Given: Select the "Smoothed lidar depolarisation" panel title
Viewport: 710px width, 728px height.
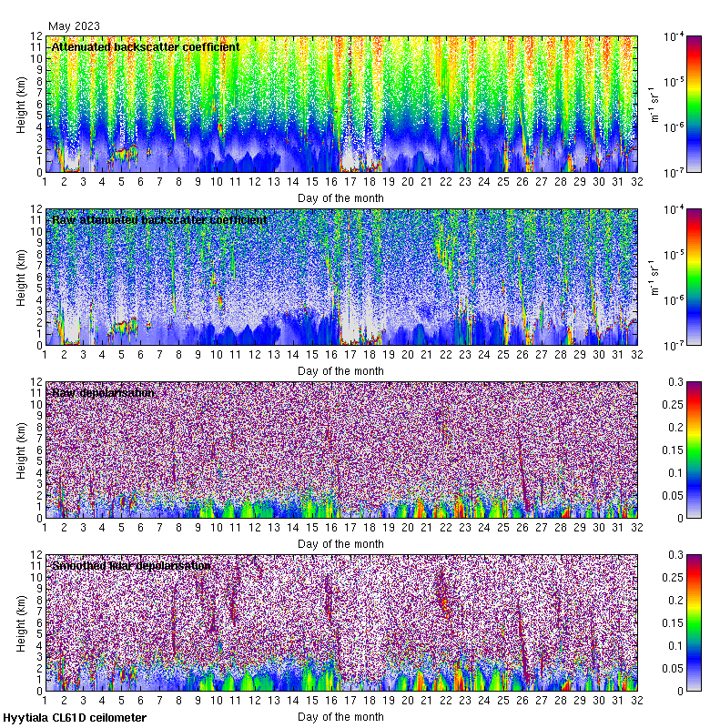Looking at the screenshot, I should [132, 565].
